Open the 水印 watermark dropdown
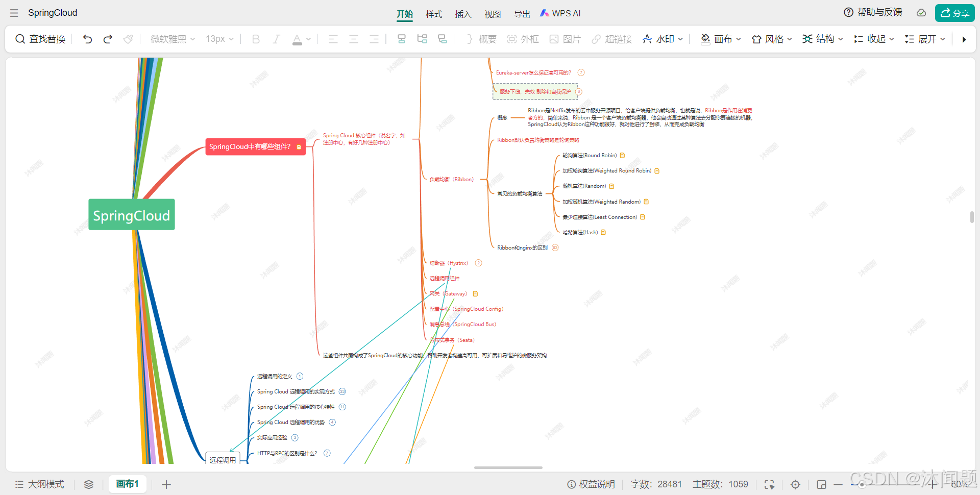The image size is (980, 495). pos(663,39)
